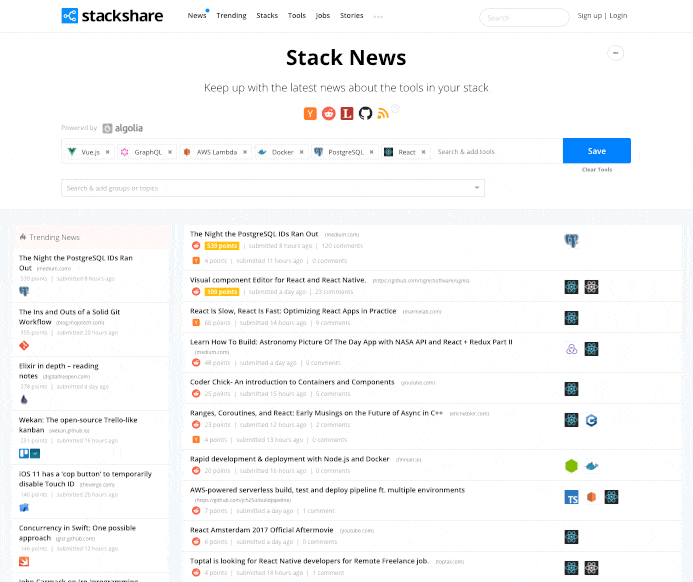The height and width of the screenshot is (582, 693).
Task: Click the Git icon under Solid Git Workflow
Action: click(24, 346)
